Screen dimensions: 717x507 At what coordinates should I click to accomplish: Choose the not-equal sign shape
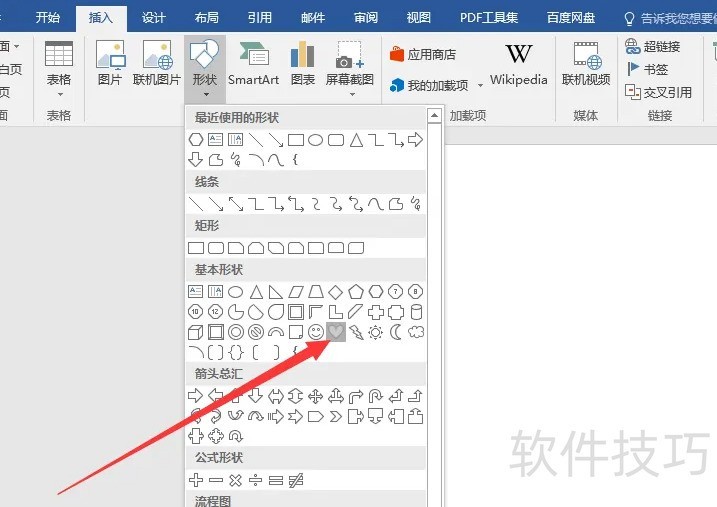click(x=296, y=480)
